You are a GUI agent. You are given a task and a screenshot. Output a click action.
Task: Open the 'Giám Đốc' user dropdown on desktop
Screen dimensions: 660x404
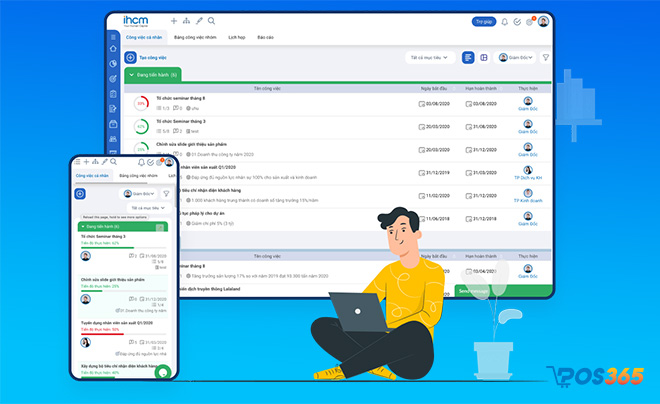click(515, 58)
